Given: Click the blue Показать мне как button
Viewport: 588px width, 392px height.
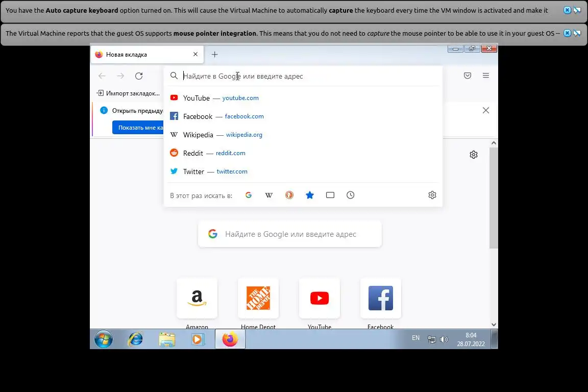Looking at the screenshot, I should pyautogui.click(x=138, y=128).
